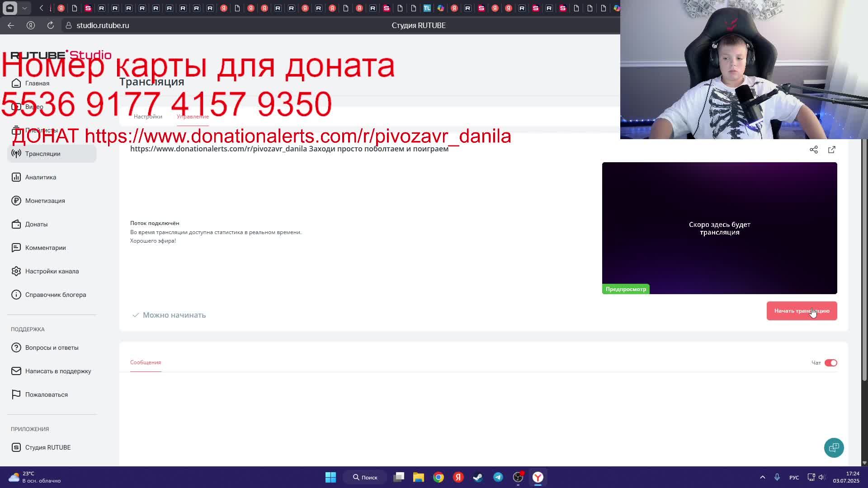868x488 pixels.
Task: Start broadcast with Начать трансляцию
Action: click(x=802, y=311)
